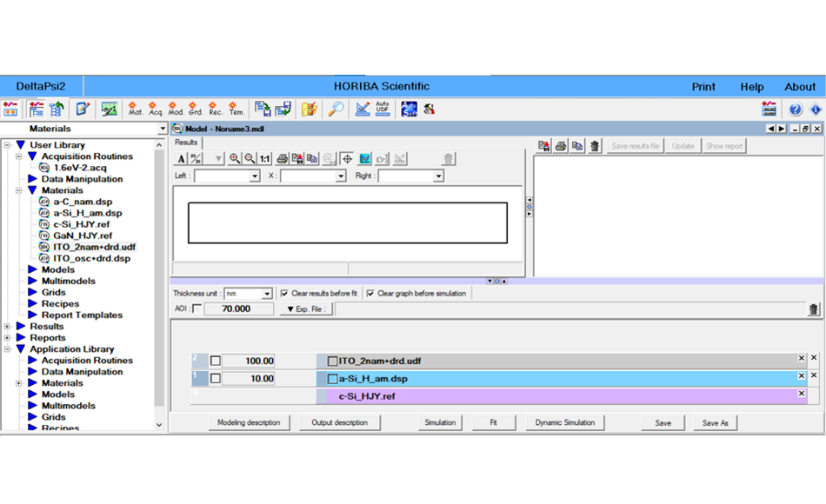Screen dimensions: 826x504
Task: Expand the Results tree node
Action: click(7, 327)
